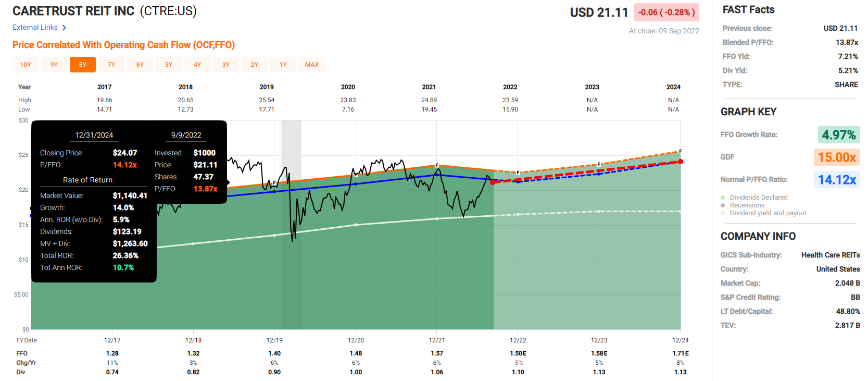Click the (CTRE:US) ticker symbol
Screen dimensions: 868x381
[x=168, y=11]
